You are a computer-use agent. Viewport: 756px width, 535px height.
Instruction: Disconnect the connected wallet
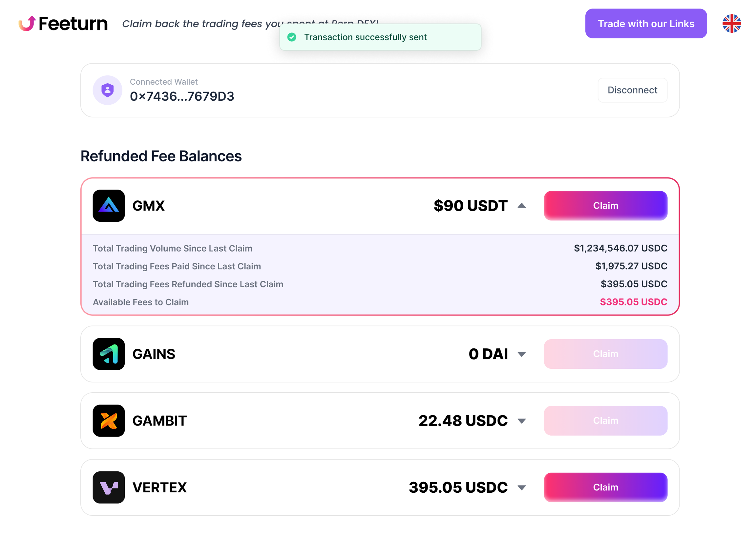pyautogui.click(x=632, y=90)
